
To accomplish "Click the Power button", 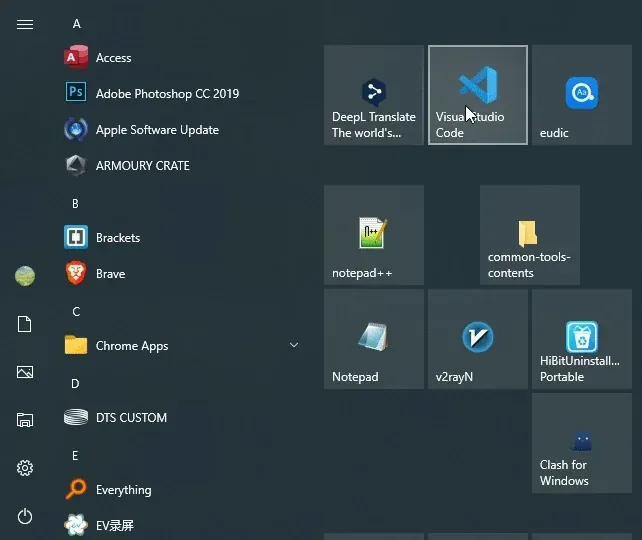I will (x=25, y=516).
